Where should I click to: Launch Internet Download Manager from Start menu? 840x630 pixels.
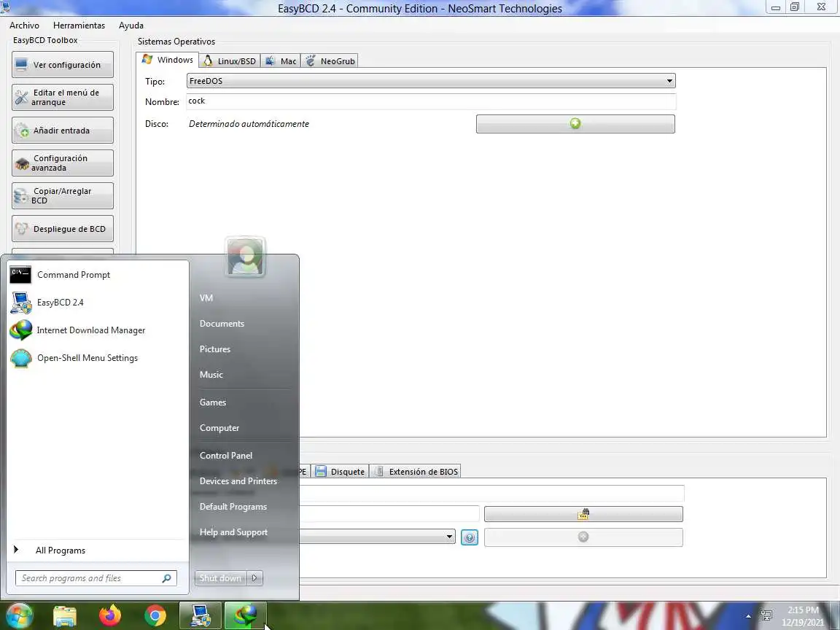pos(98,330)
